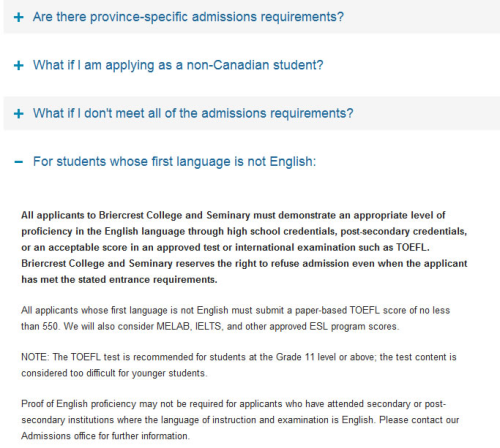Click the bold paragraph about English proficiency

pos(244,247)
